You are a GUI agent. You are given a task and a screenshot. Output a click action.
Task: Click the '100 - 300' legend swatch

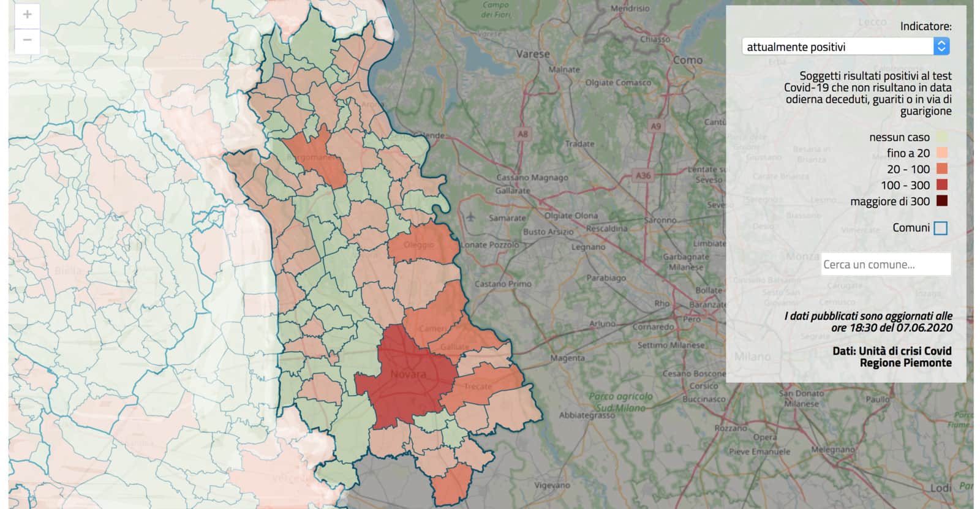coord(941,185)
